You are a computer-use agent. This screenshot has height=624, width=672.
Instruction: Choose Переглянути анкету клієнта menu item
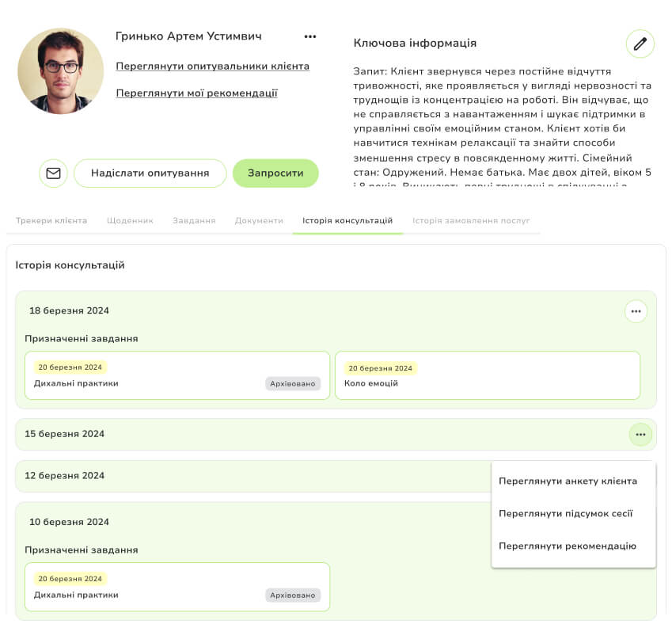click(x=568, y=481)
